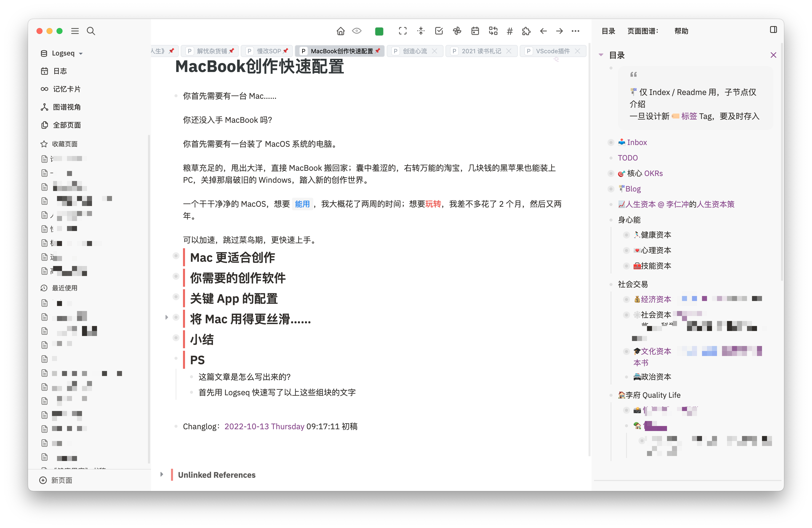Viewport: 812px width, 528px height.
Task: Open 人生资本 @ 李仁冲的人生资本策 link
Action: (676, 204)
